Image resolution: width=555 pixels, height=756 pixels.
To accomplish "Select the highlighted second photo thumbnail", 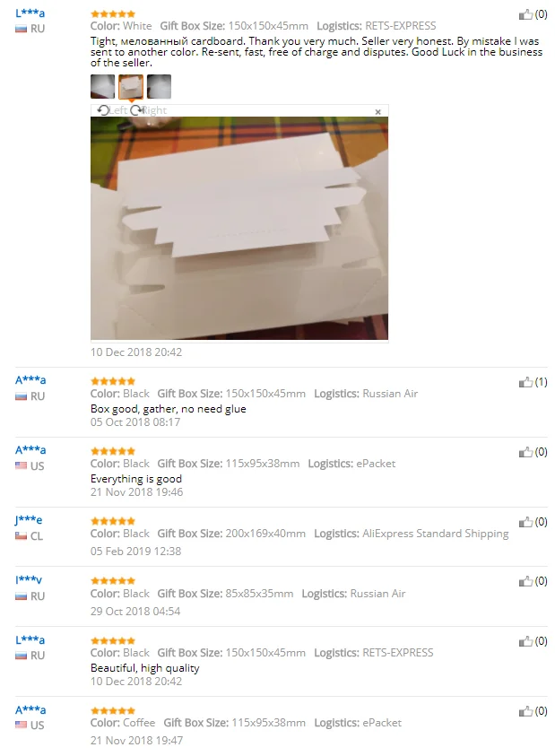I will [131, 86].
